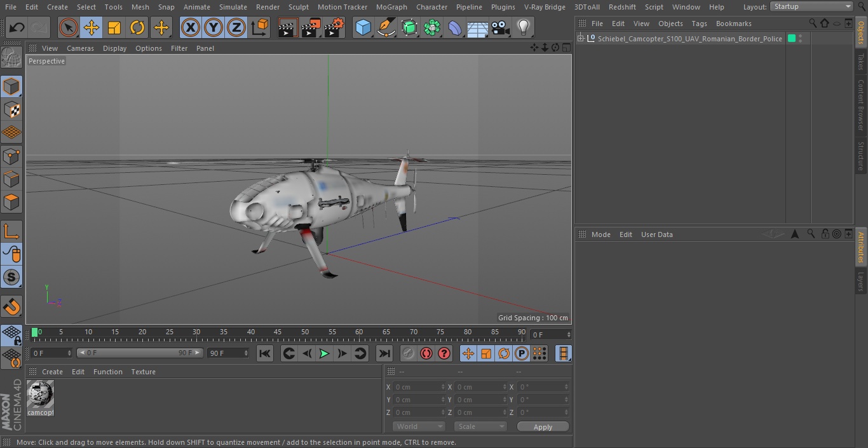The image size is (868, 448).
Task: Toggle Parameter keyframe recording
Action: point(522,353)
